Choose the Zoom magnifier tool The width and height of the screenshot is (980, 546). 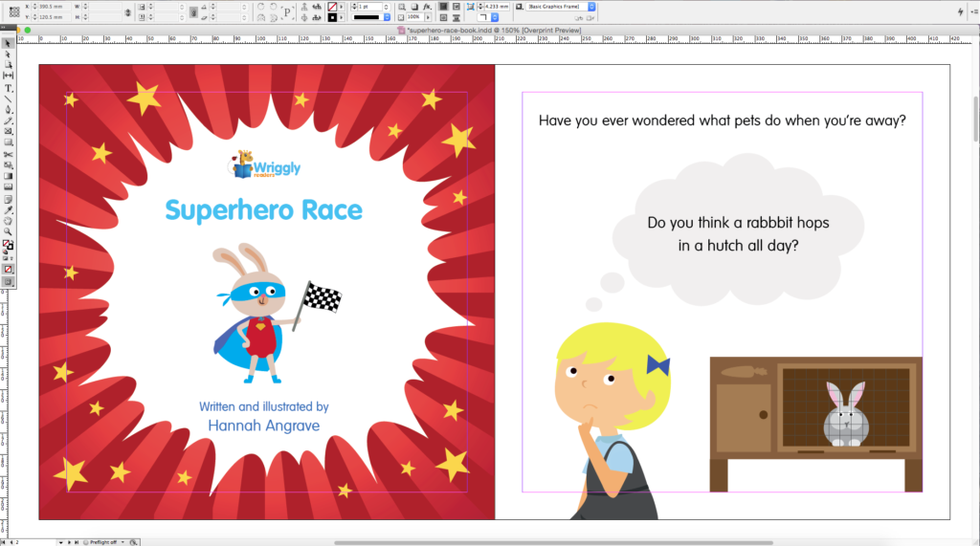[x=8, y=231]
